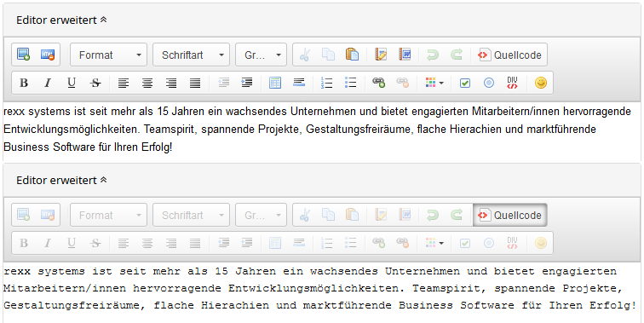Open the Schriftart dropdown in the active toolbar
This screenshot has height=323, width=644.
click(x=191, y=55)
